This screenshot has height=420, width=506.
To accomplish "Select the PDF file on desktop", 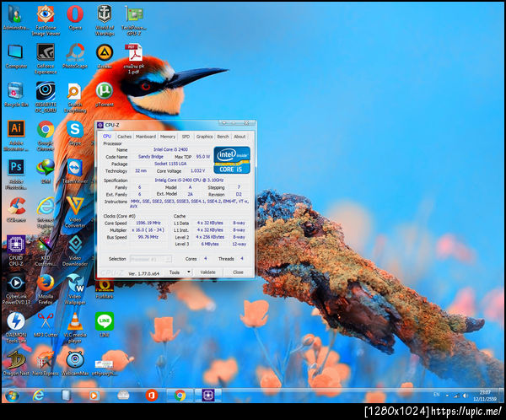I will click(x=134, y=59).
